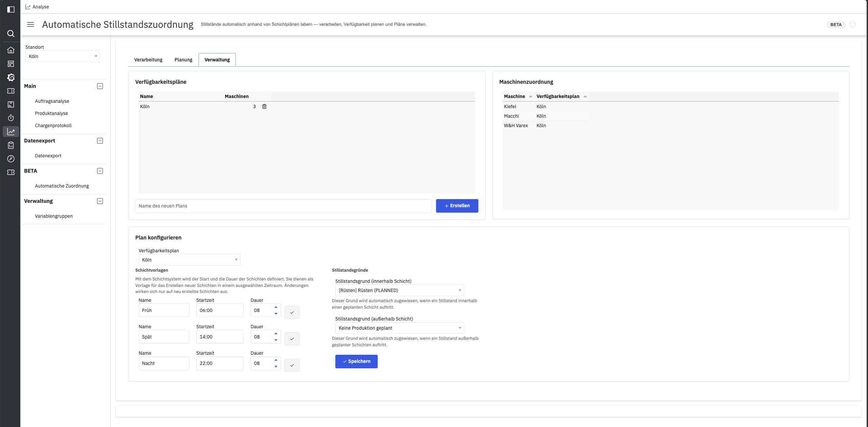
Task: Open the search magnifier icon
Action: pos(11,33)
